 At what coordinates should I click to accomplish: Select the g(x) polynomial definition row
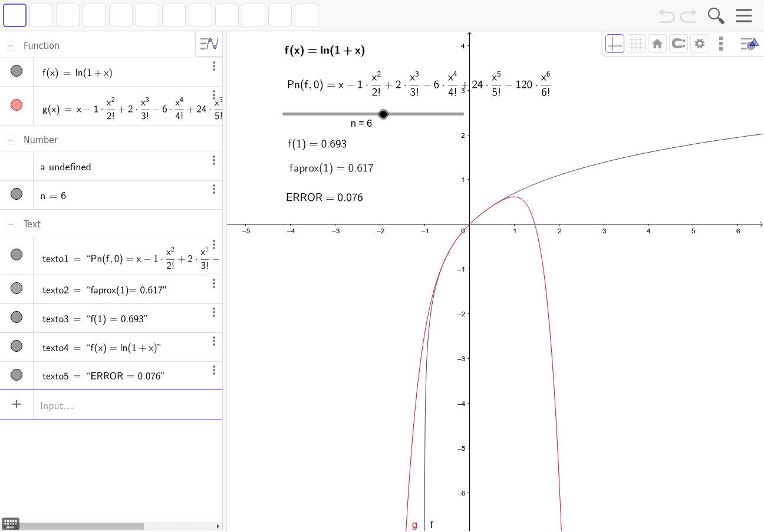(128, 106)
